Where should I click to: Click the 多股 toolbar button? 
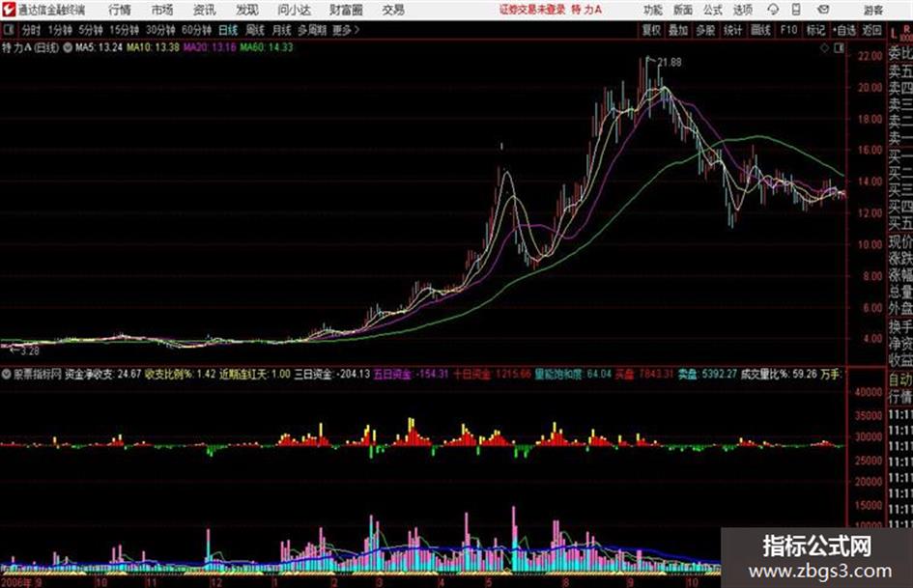pyautogui.click(x=705, y=30)
